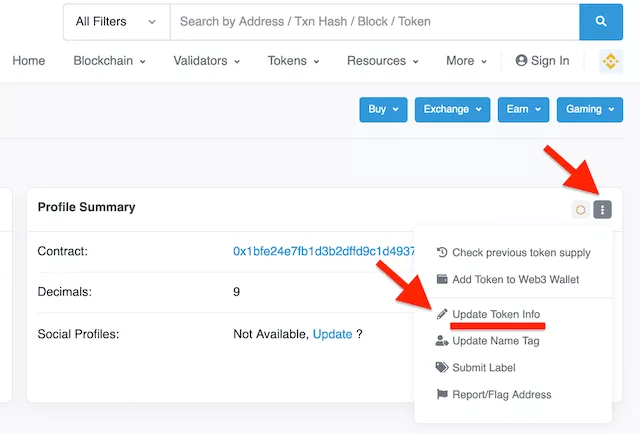The image size is (640, 434).
Task: Click the Profile Summary heading
Action: pos(87,207)
